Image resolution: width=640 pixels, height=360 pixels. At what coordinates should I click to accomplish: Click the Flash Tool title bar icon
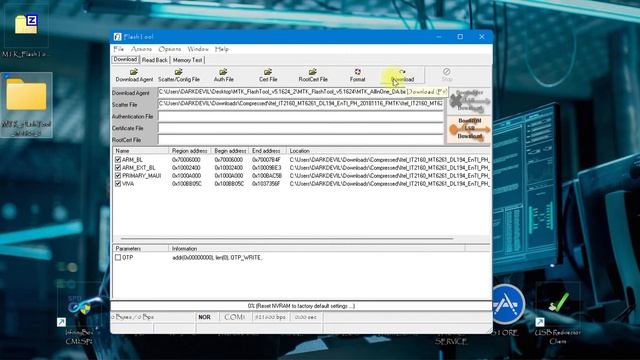click(118, 37)
